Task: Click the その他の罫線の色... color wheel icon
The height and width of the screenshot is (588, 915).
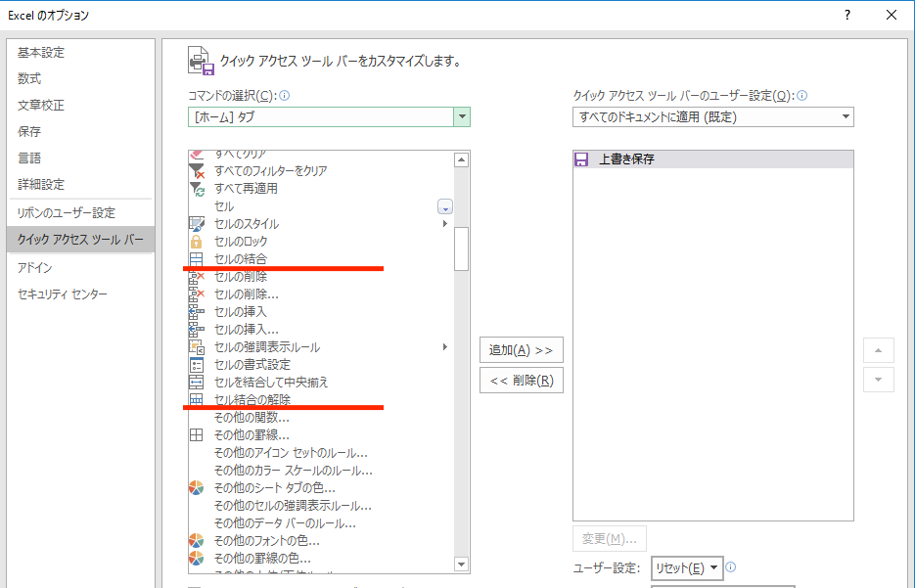Action: click(x=197, y=559)
